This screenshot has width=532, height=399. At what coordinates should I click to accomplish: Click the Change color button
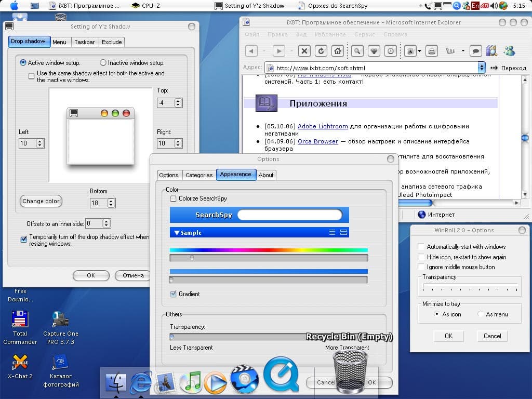coord(41,201)
